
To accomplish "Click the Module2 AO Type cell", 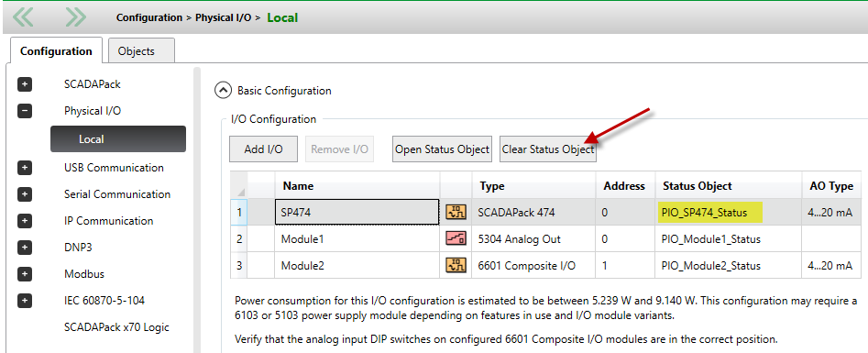I will (x=832, y=266).
